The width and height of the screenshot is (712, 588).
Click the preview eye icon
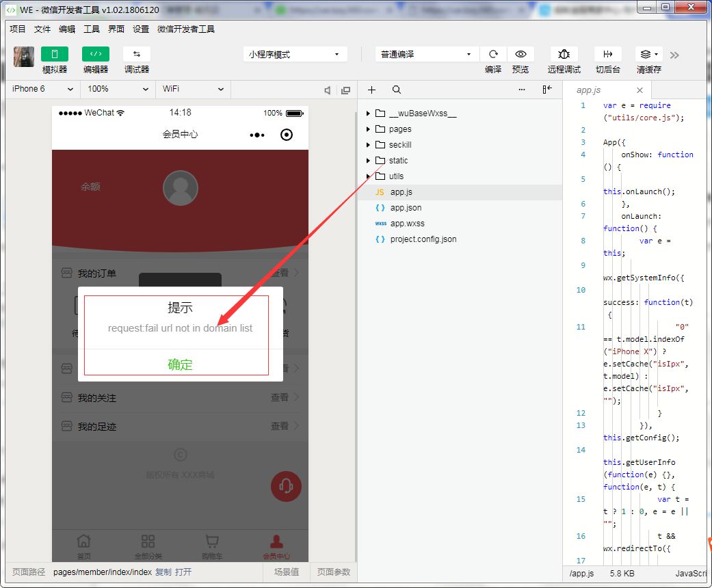pos(520,54)
